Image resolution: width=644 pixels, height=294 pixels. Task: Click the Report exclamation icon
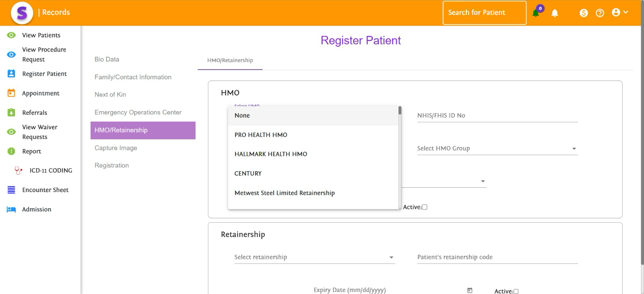click(x=11, y=151)
